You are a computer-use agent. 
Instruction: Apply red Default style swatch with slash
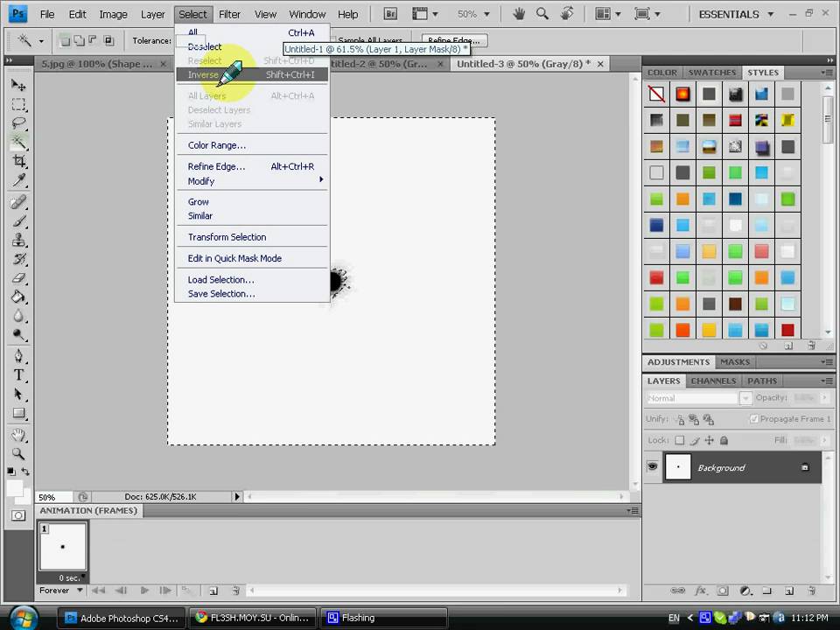pyautogui.click(x=656, y=94)
